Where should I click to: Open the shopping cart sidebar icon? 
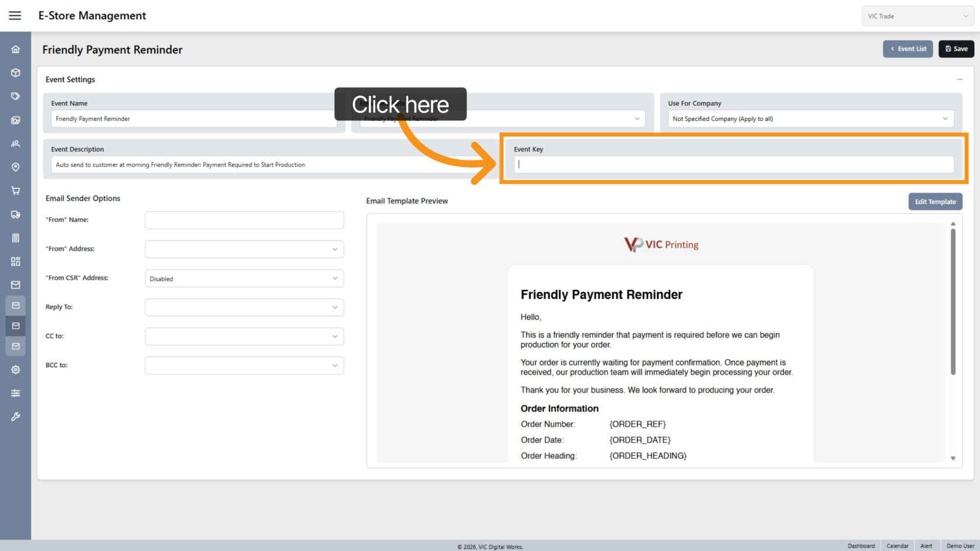coord(16,191)
